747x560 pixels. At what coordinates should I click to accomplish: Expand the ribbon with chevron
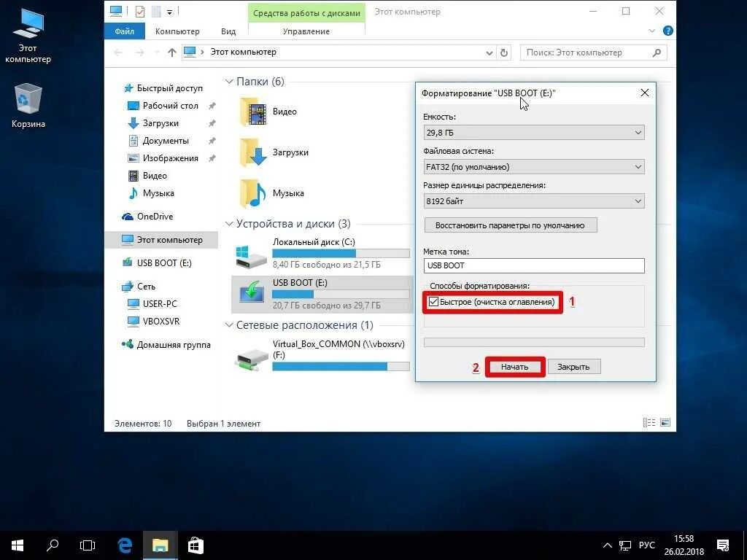(x=652, y=31)
